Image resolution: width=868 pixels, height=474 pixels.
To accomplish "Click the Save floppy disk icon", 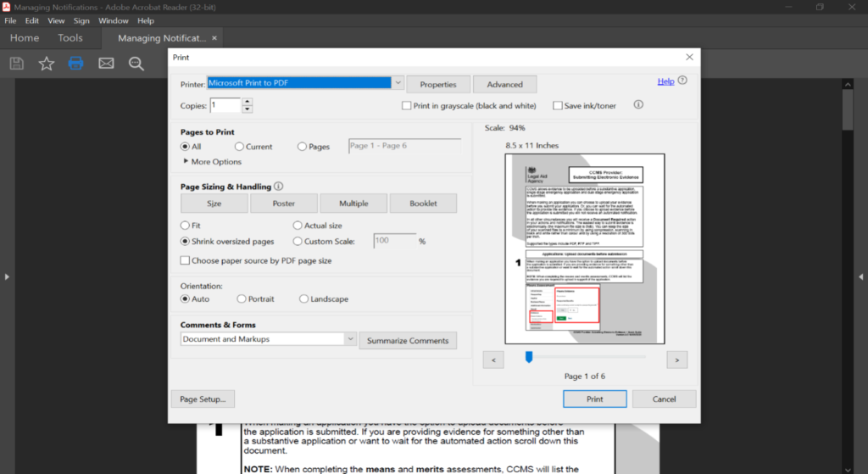I will point(16,64).
